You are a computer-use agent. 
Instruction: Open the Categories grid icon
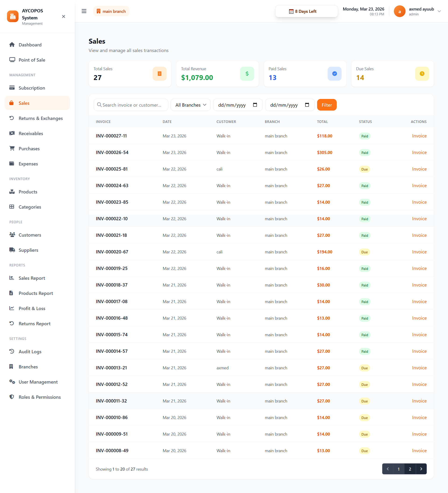pos(12,207)
